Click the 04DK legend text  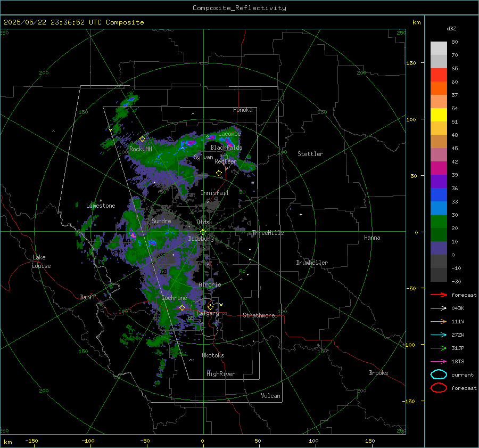tap(458, 308)
